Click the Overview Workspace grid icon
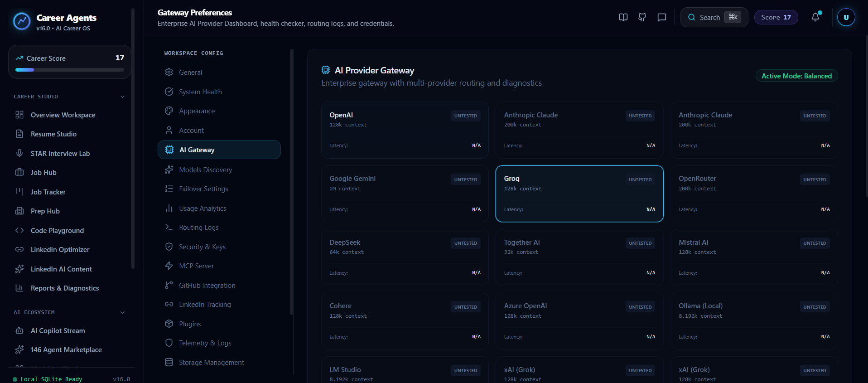This screenshot has width=868, height=383. 19,115
